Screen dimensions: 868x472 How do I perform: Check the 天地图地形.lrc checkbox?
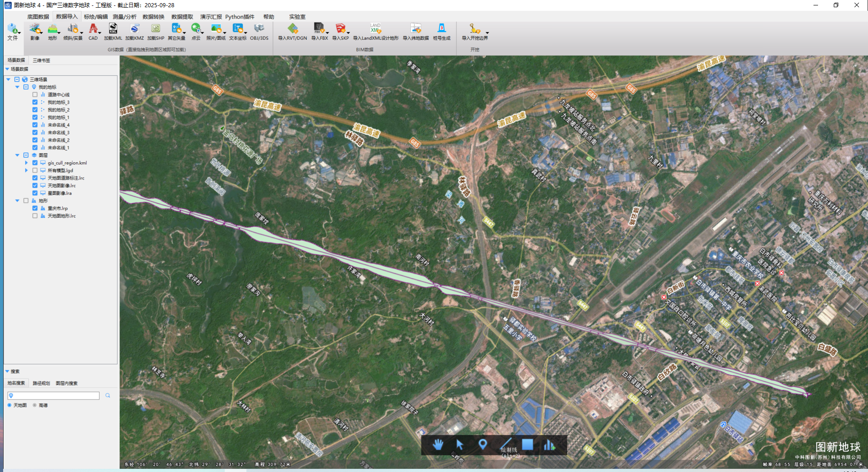35,216
